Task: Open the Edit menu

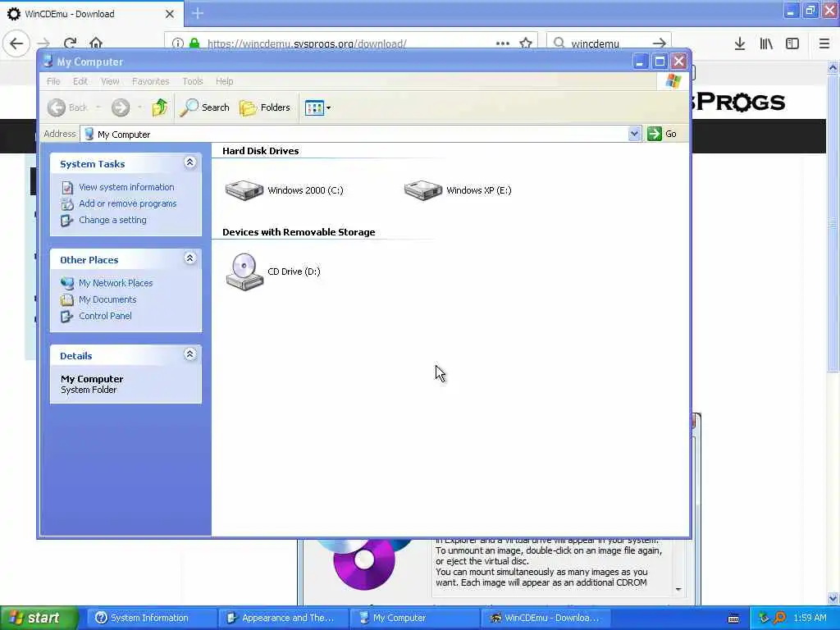Action: tap(80, 81)
